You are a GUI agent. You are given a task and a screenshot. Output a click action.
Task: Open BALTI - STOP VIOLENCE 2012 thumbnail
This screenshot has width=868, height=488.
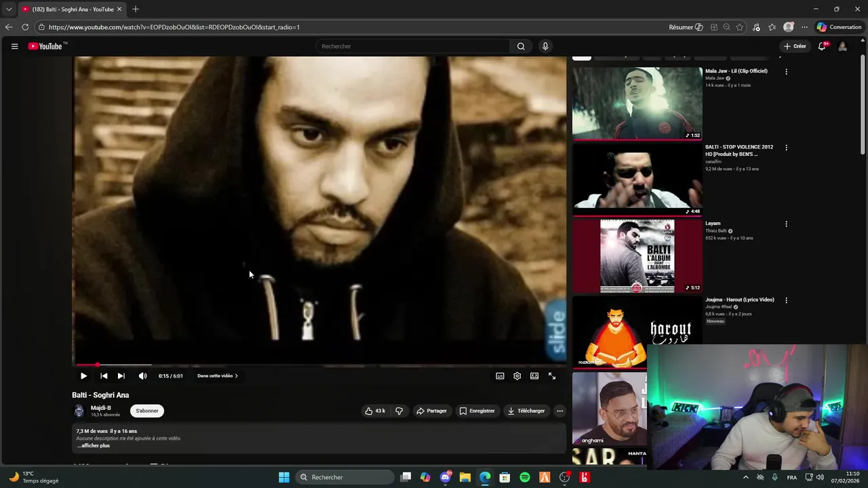point(637,180)
